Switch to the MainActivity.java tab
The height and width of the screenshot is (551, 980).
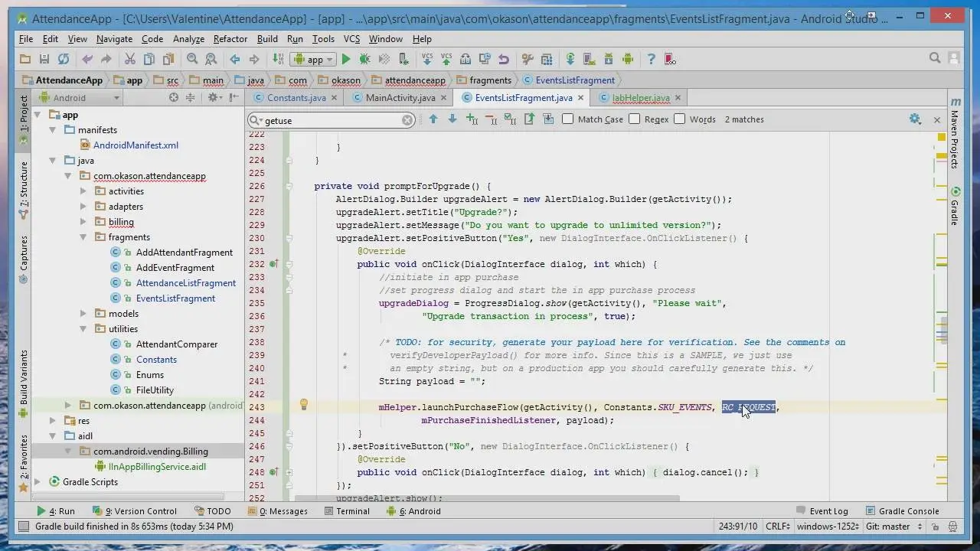(400, 97)
